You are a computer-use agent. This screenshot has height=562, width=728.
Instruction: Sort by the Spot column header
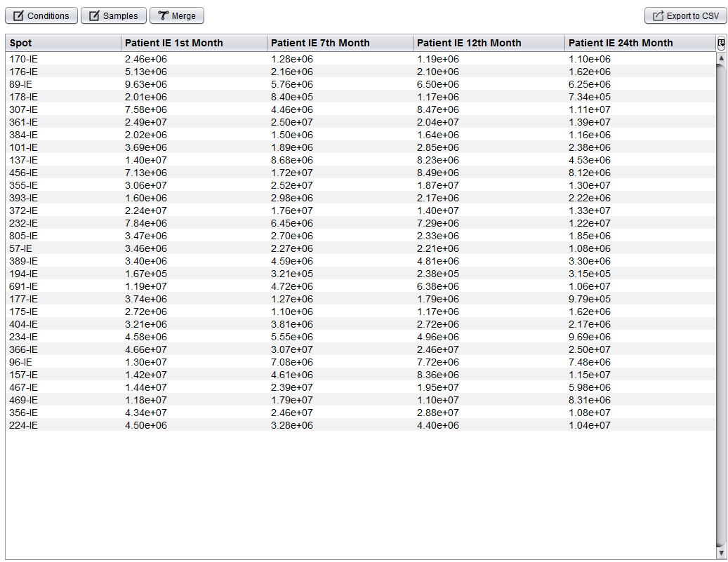click(63, 43)
